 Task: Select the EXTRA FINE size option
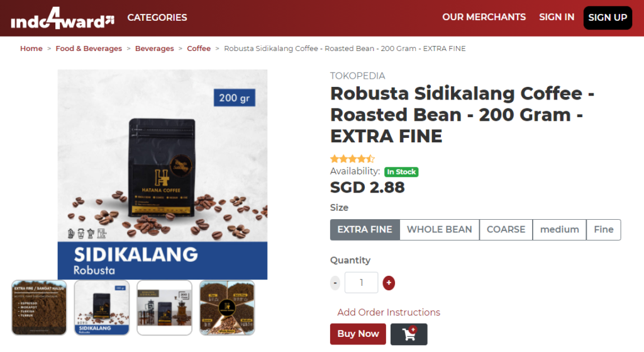(x=365, y=229)
